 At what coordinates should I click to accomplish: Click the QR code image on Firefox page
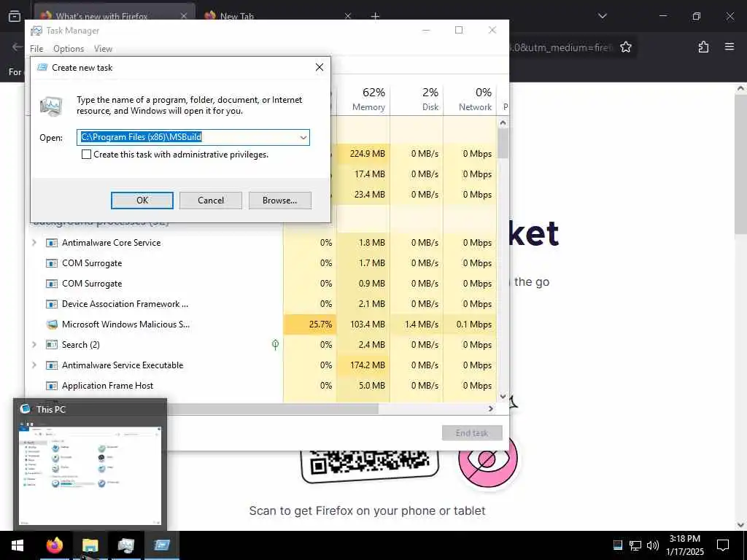pyautogui.click(x=370, y=466)
